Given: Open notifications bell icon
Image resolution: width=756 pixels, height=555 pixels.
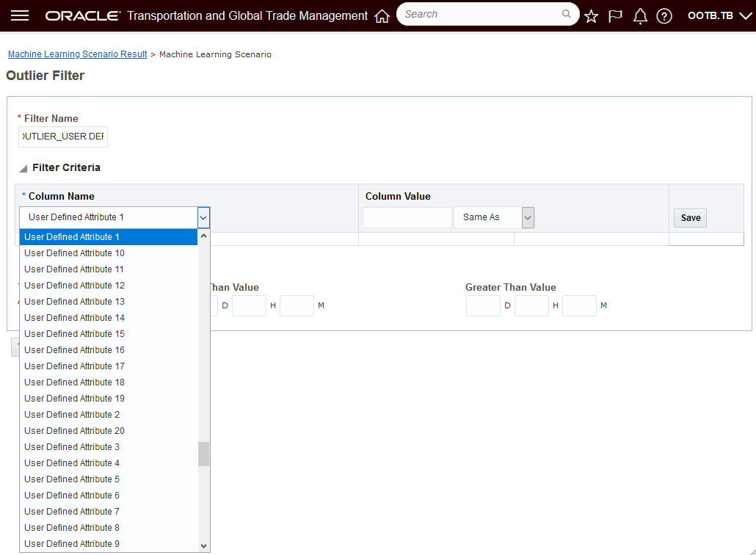Looking at the screenshot, I should [x=640, y=16].
